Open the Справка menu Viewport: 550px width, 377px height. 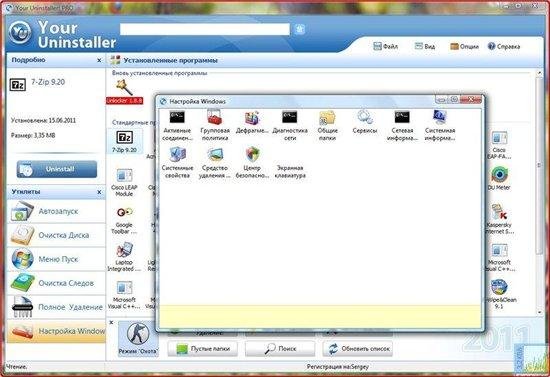504,46
